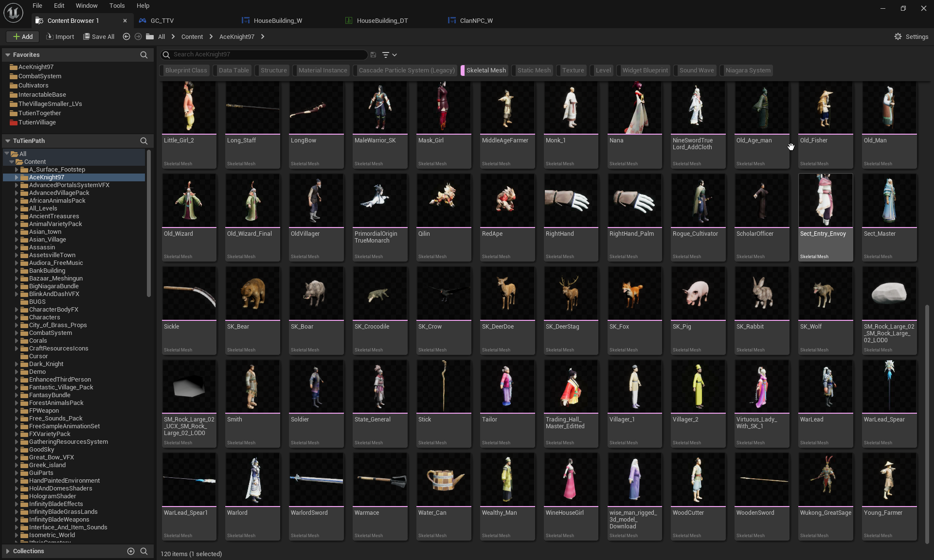Switch to the HouseBuilding_DT tab

(x=382, y=20)
